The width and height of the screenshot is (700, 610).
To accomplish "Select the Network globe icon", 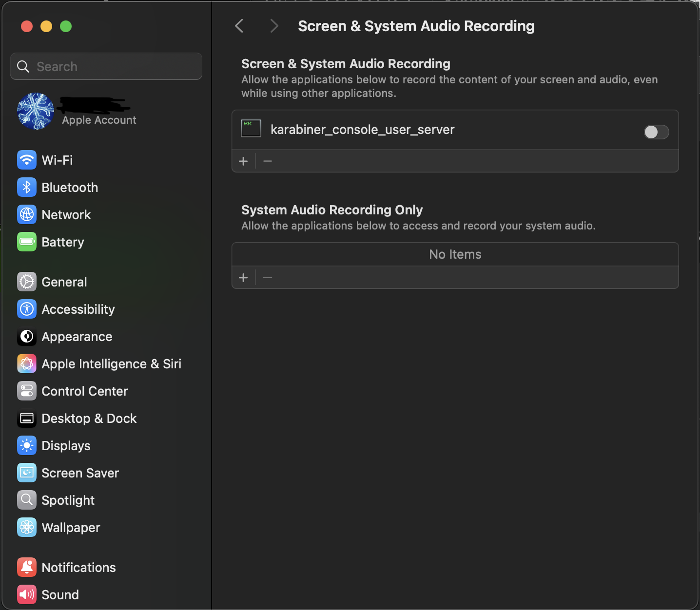I will point(27,214).
